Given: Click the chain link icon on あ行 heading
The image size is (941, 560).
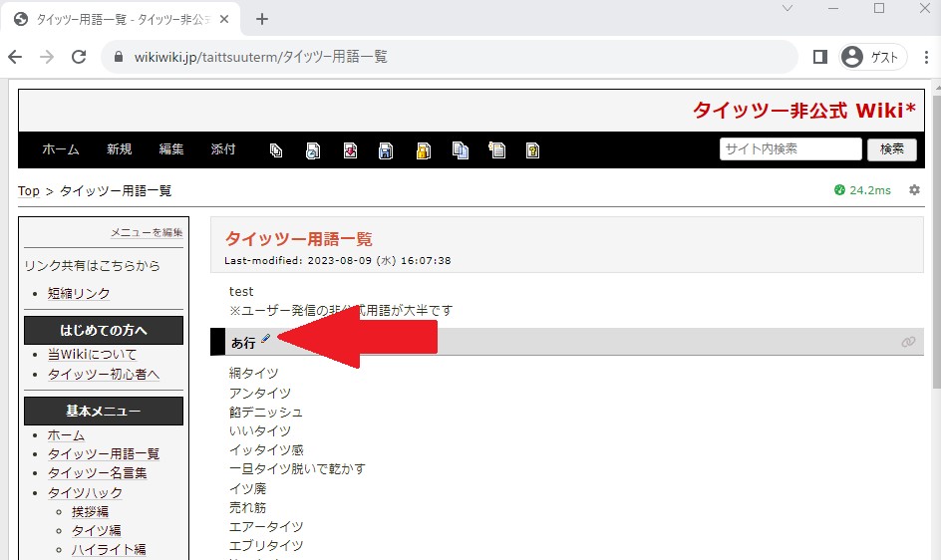Looking at the screenshot, I should point(907,342).
